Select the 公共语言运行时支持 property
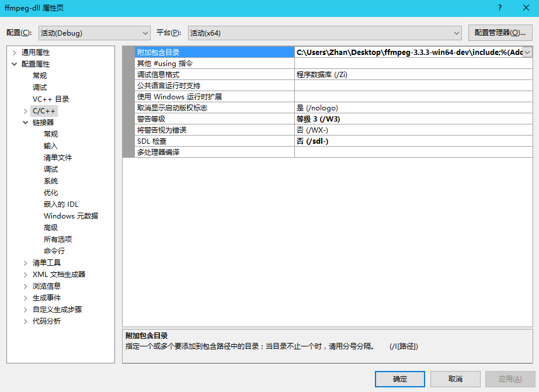Image resolution: width=539 pixels, height=392 pixels. click(x=214, y=86)
